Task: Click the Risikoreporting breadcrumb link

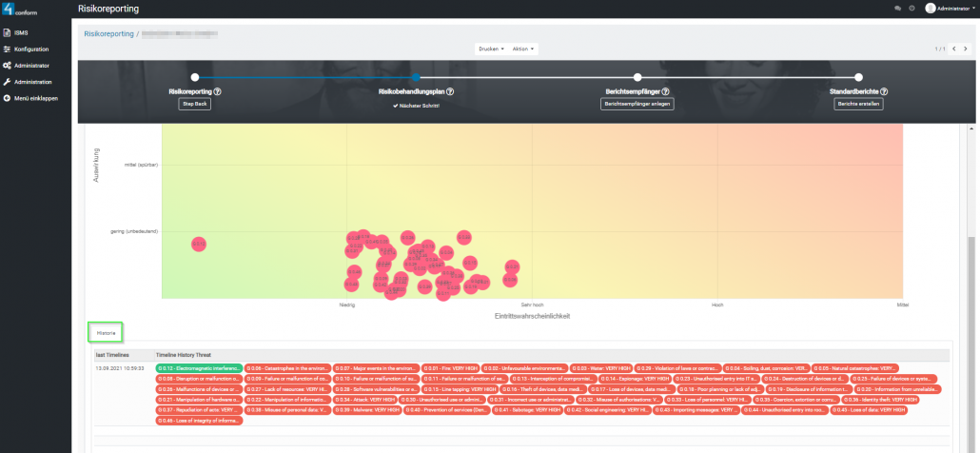Action: pyautogui.click(x=108, y=32)
